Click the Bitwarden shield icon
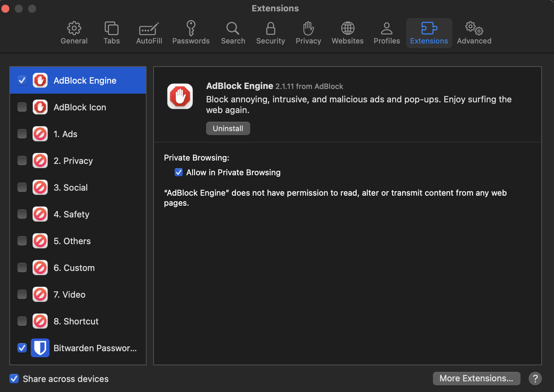 (x=40, y=348)
